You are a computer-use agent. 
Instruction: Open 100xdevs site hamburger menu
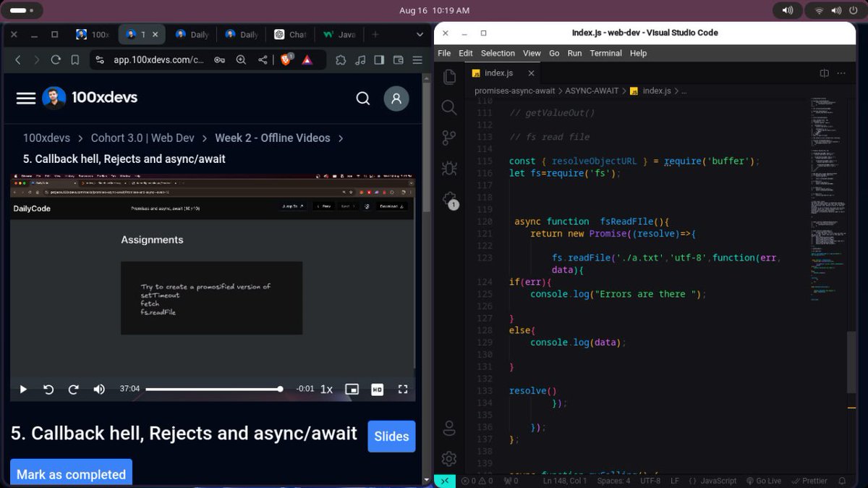tap(26, 98)
